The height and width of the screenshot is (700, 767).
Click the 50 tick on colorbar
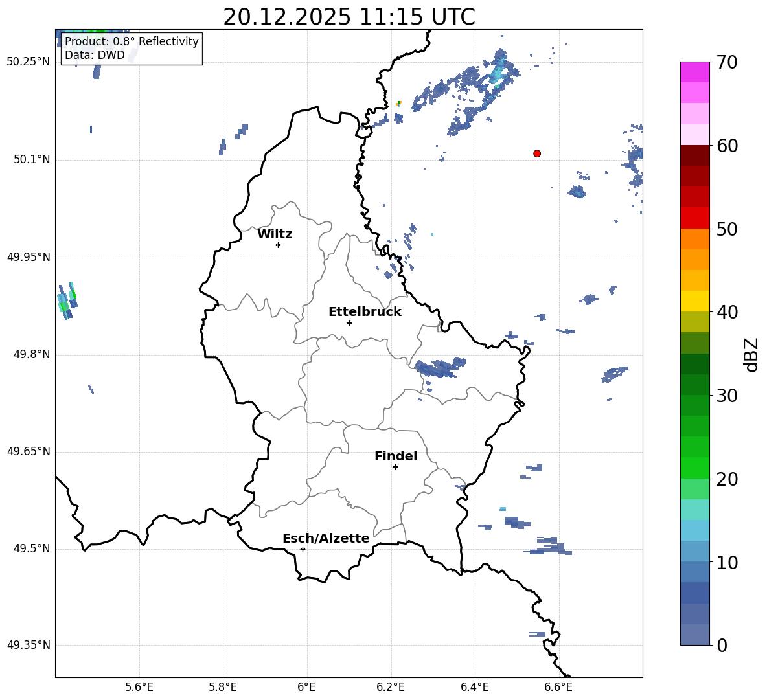point(727,229)
